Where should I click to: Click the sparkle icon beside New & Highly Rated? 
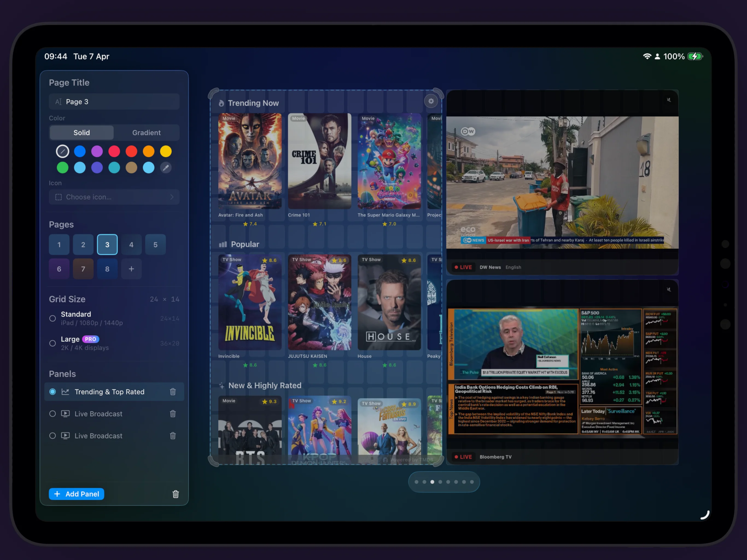221,385
